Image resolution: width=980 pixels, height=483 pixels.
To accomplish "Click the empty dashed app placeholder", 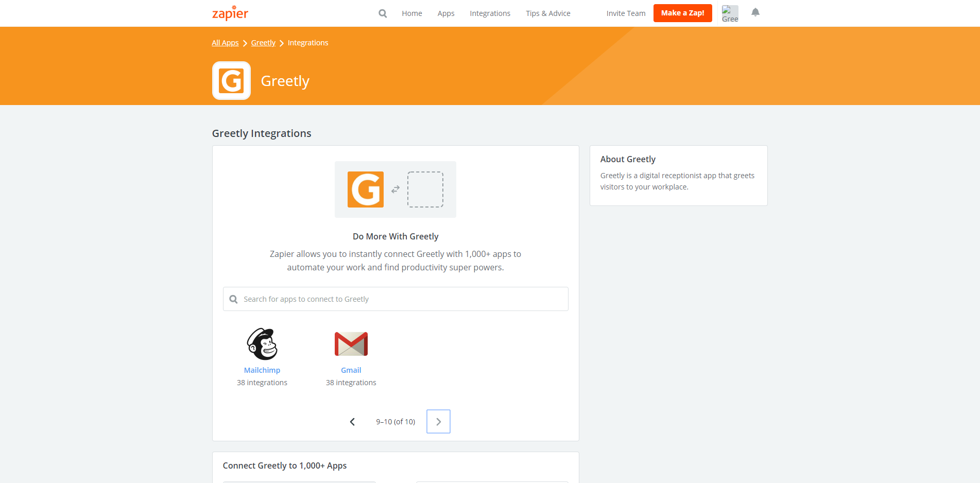I will (425, 189).
